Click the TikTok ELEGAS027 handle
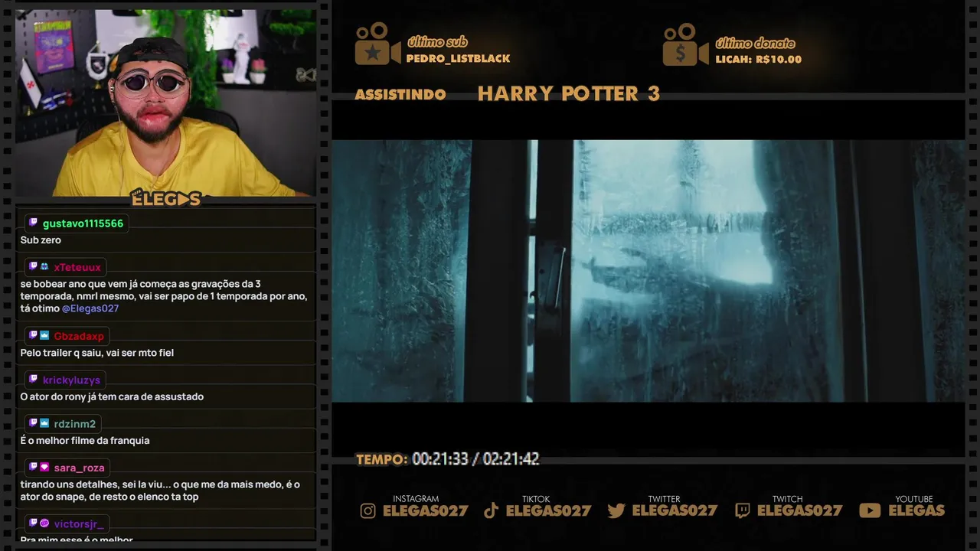This screenshot has width=980, height=551. point(548,510)
